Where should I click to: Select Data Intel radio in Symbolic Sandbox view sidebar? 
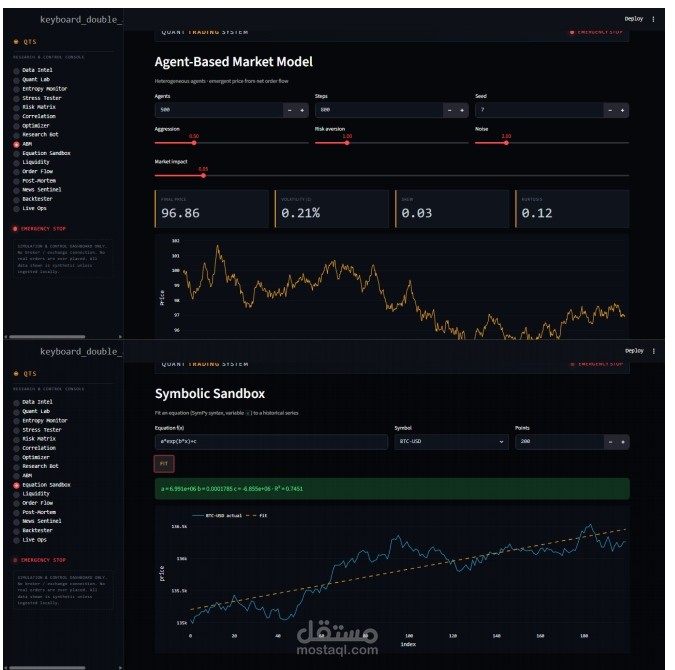click(x=16, y=403)
